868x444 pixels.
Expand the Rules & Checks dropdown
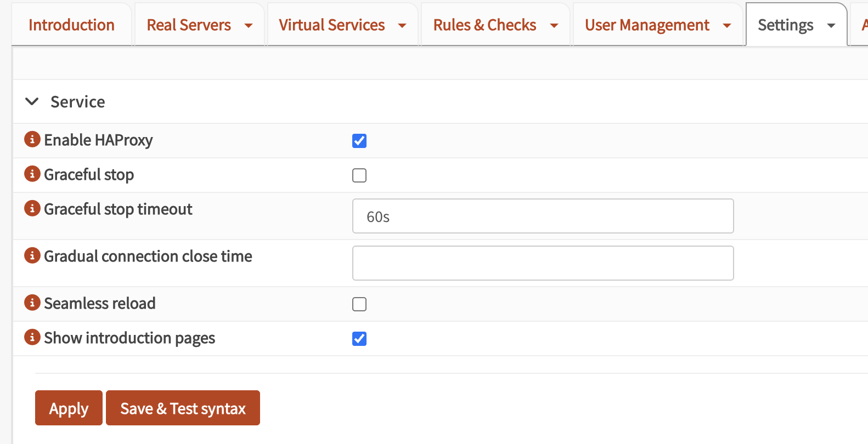(x=495, y=25)
